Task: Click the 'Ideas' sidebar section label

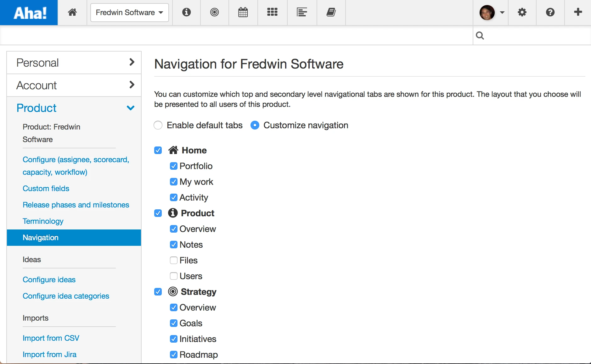Action: click(x=32, y=260)
